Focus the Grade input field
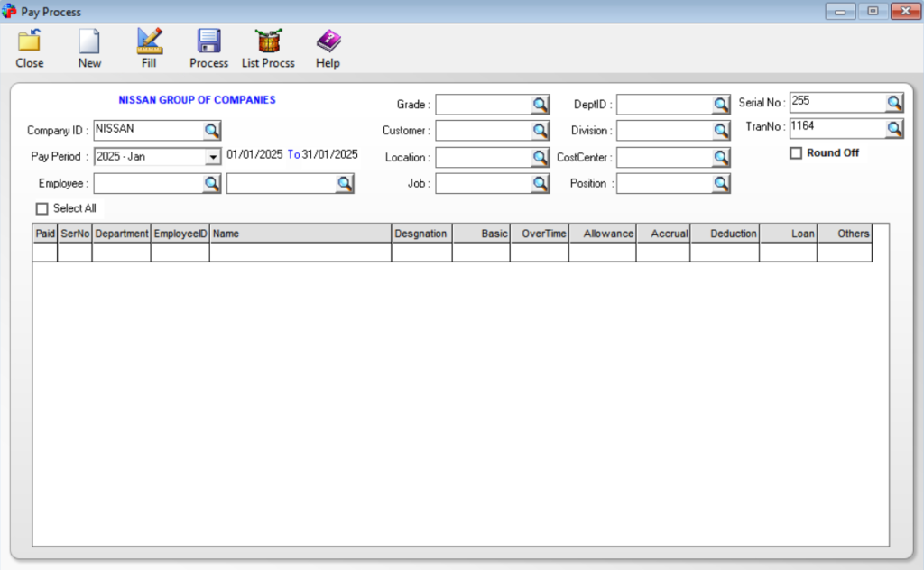The width and height of the screenshot is (924, 570). click(x=484, y=105)
